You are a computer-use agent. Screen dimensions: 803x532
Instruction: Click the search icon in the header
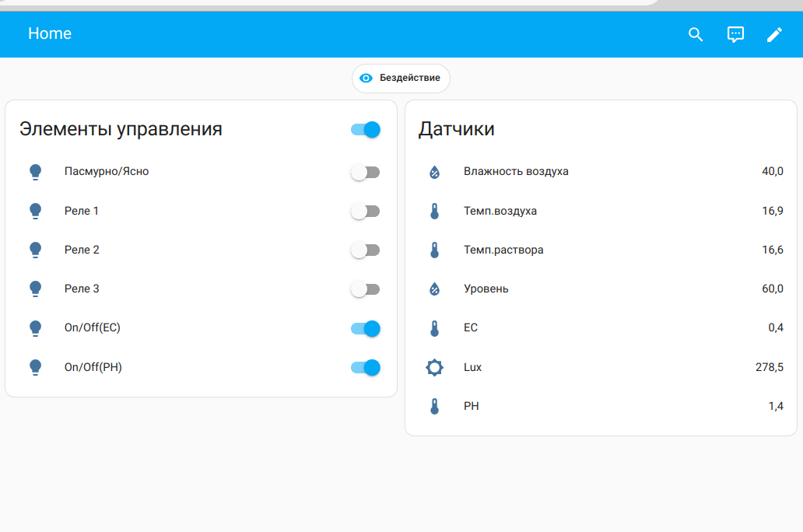[695, 34]
